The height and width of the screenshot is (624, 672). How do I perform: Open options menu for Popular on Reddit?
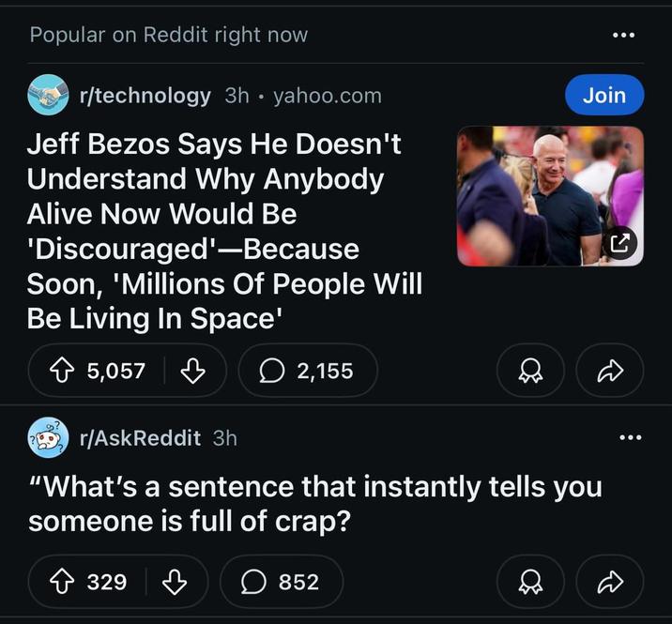[x=623, y=36]
